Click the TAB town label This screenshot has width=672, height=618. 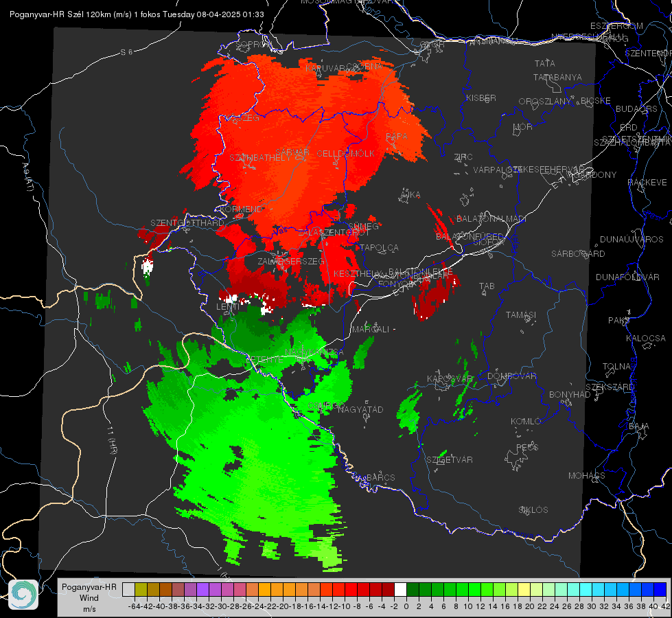[487, 286]
